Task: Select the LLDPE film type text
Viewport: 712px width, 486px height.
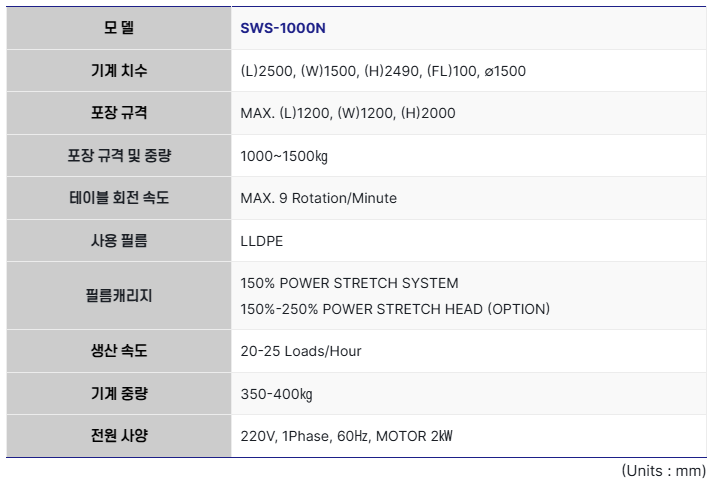Action: 264,240
